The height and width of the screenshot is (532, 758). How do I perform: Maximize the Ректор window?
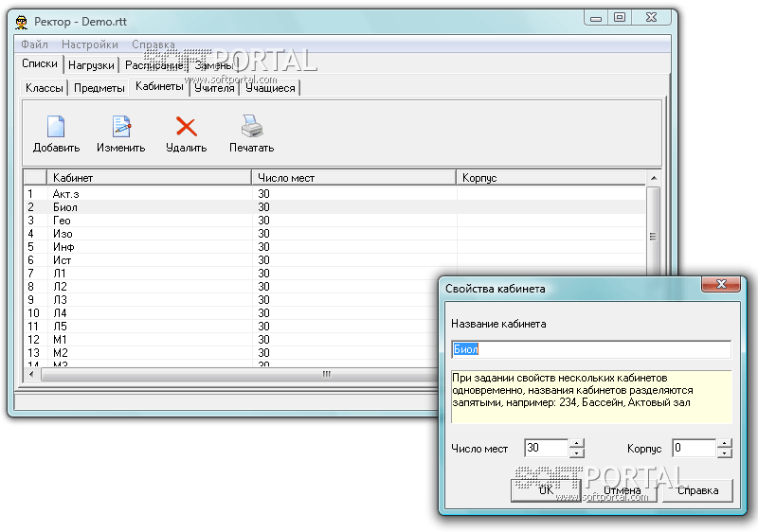(x=620, y=18)
